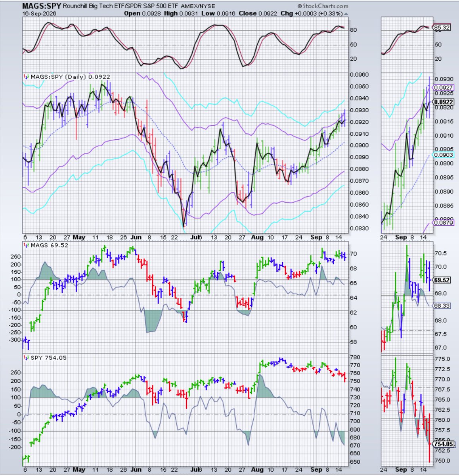Screen dimensions: 459x476
Task: Click the 0.0860 ratio axis label
Action: tap(359, 193)
